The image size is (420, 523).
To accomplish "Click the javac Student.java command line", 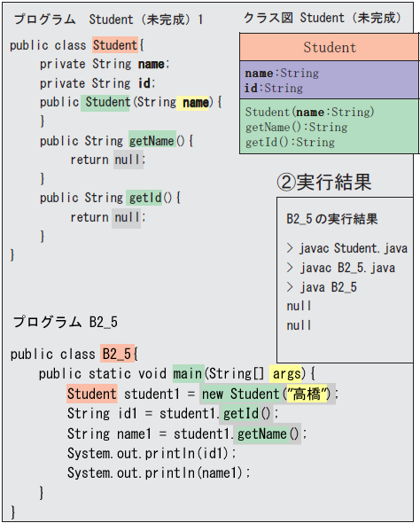I will [347, 248].
